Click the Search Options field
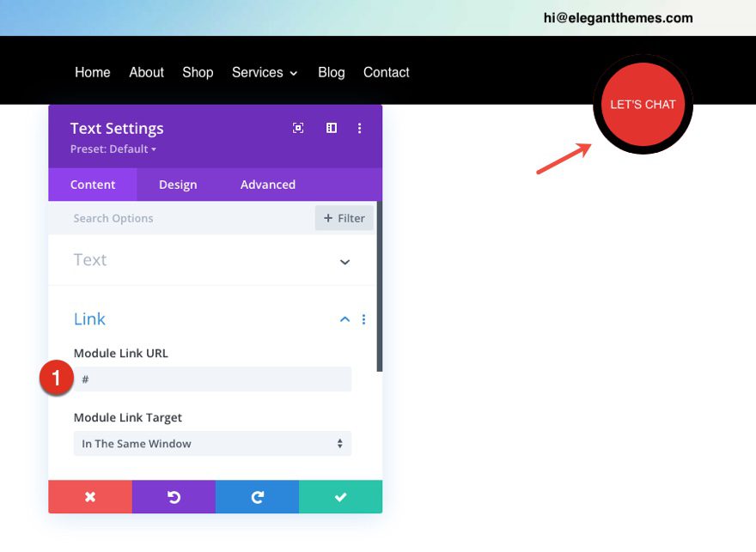This screenshot has height=552, width=756. click(x=181, y=218)
